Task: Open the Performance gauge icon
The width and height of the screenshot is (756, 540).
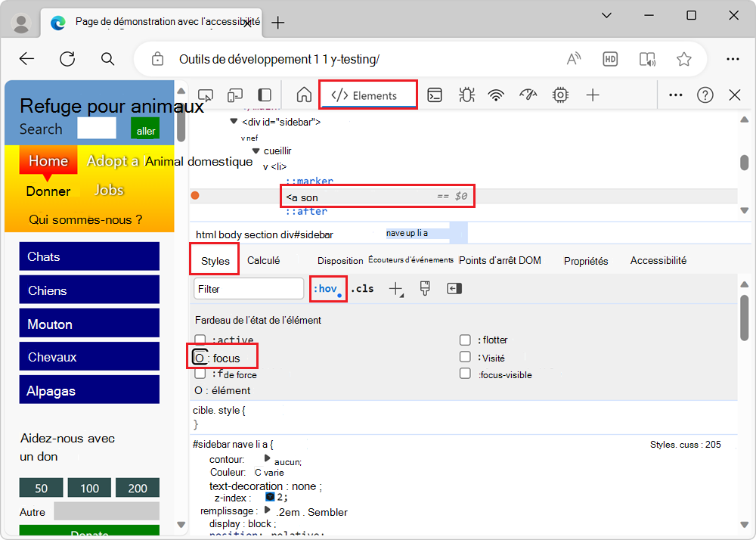Action: [x=528, y=95]
